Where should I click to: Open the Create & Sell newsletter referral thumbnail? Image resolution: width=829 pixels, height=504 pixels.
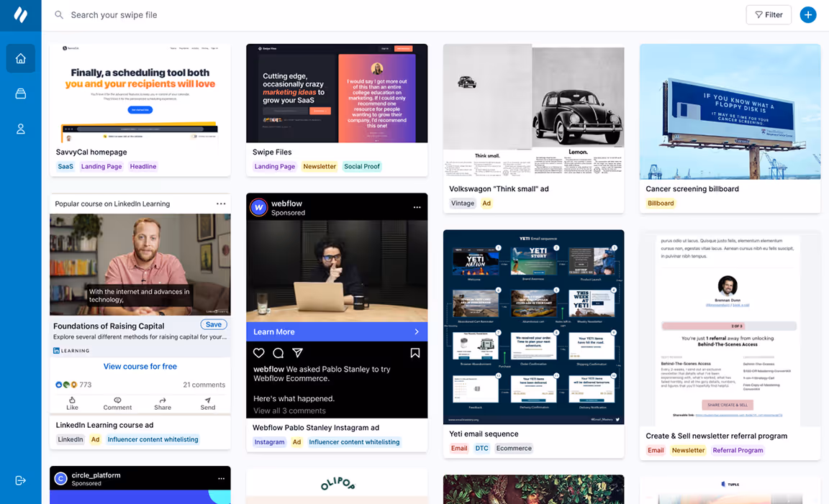click(x=730, y=329)
